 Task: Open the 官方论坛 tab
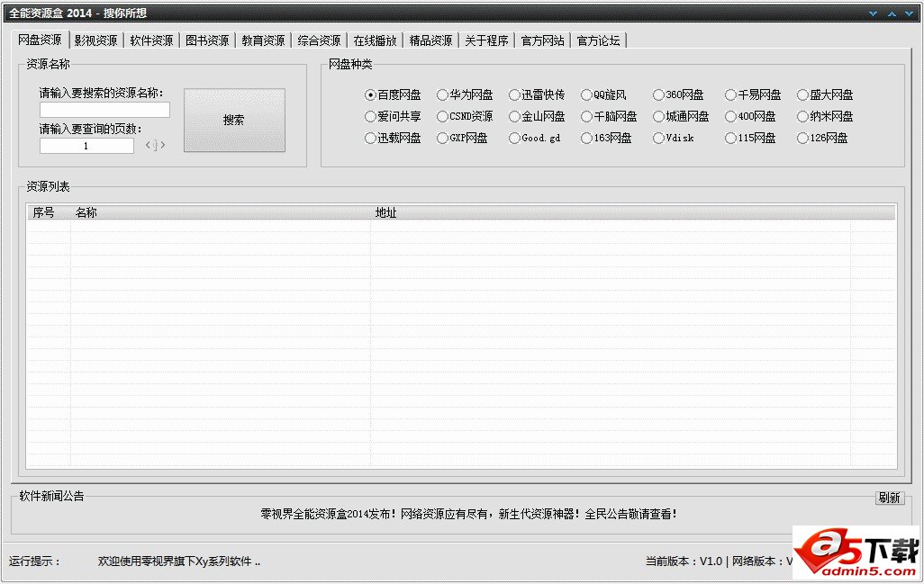598,40
